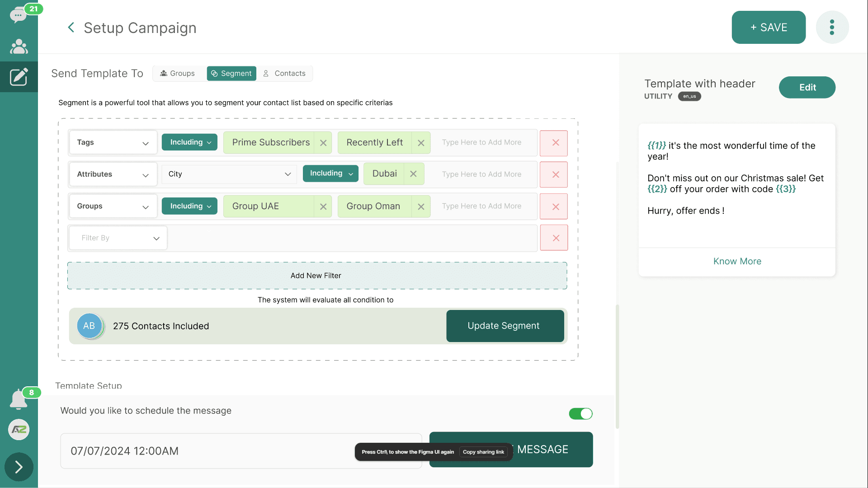Image resolution: width=868 pixels, height=488 pixels.
Task: Open the Filter By dropdown
Action: (118, 238)
